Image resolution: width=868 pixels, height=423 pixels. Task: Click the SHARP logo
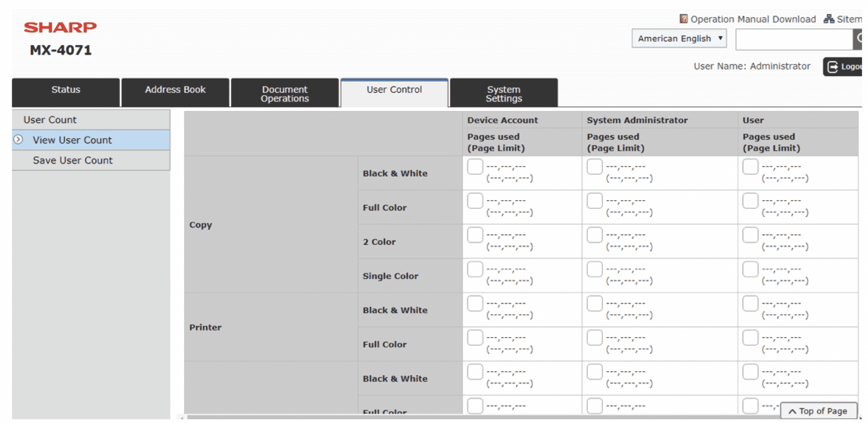[x=61, y=27]
